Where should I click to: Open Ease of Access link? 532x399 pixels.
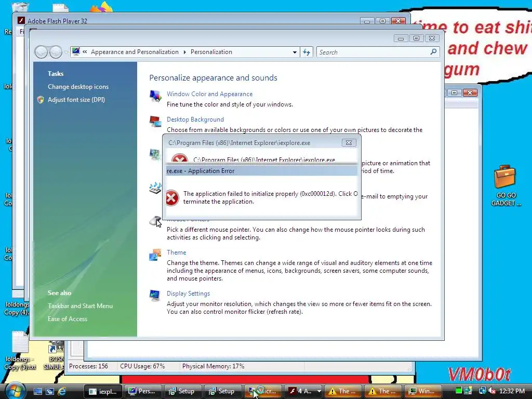tap(67, 319)
